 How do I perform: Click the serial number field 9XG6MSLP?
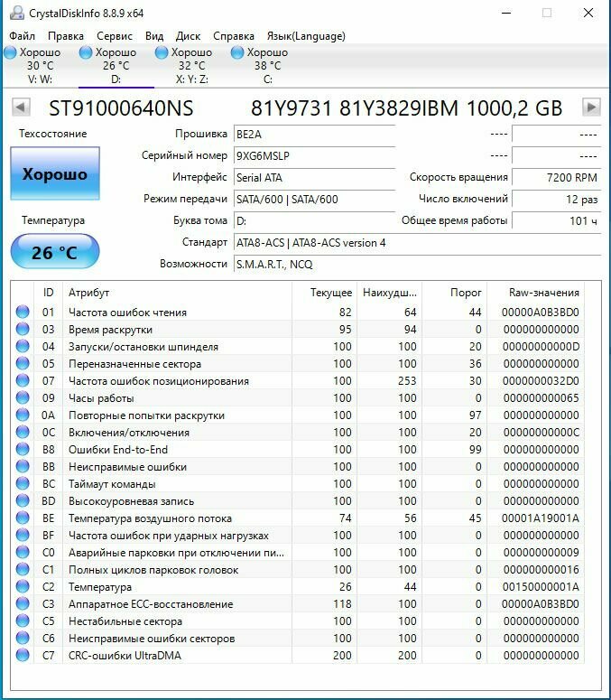click(314, 155)
